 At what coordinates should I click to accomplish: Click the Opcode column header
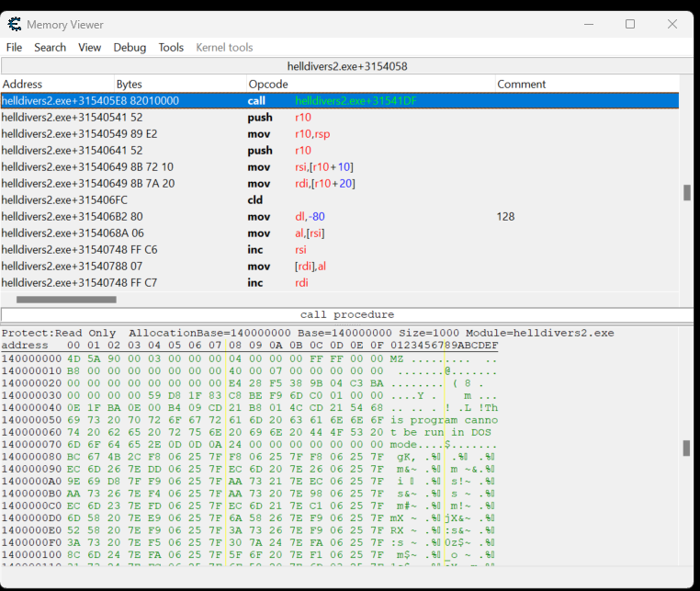(371, 84)
